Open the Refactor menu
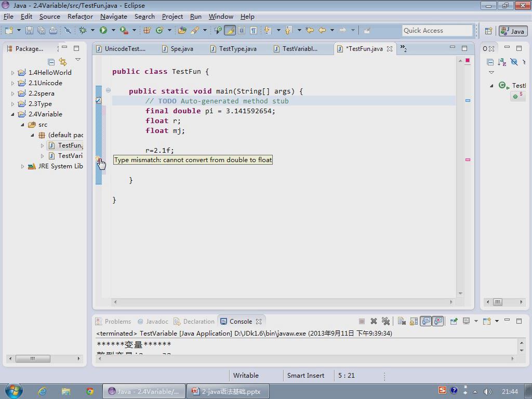The width and height of the screenshot is (532, 399). 80,16
